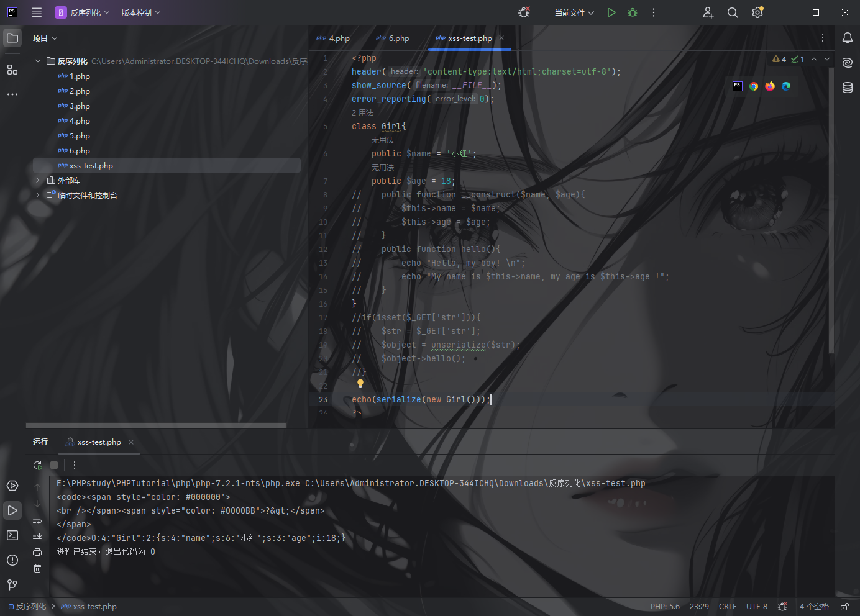860x616 pixels.
Task: Open the Problems tool window icon
Action: [x=12, y=560]
